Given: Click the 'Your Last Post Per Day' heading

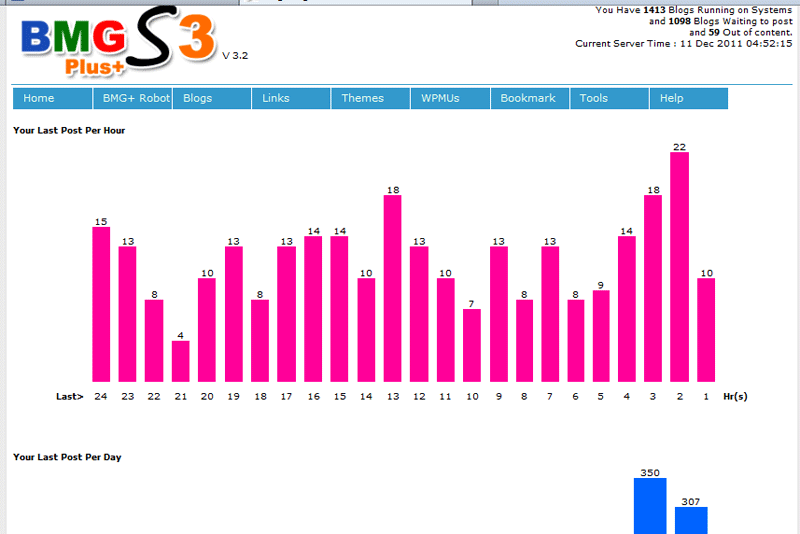Looking at the screenshot, I should coord(67,457).
